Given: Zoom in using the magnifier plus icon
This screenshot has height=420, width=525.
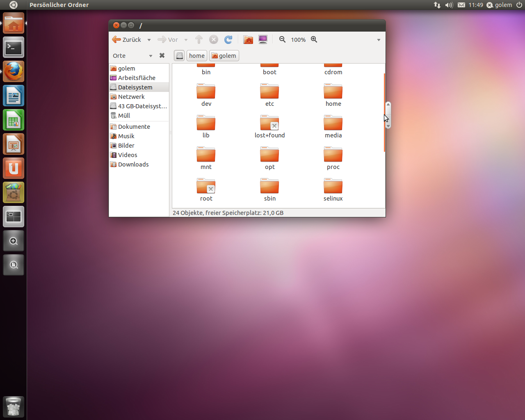Looking at the screenshot, I should click(x=314, y=39).
